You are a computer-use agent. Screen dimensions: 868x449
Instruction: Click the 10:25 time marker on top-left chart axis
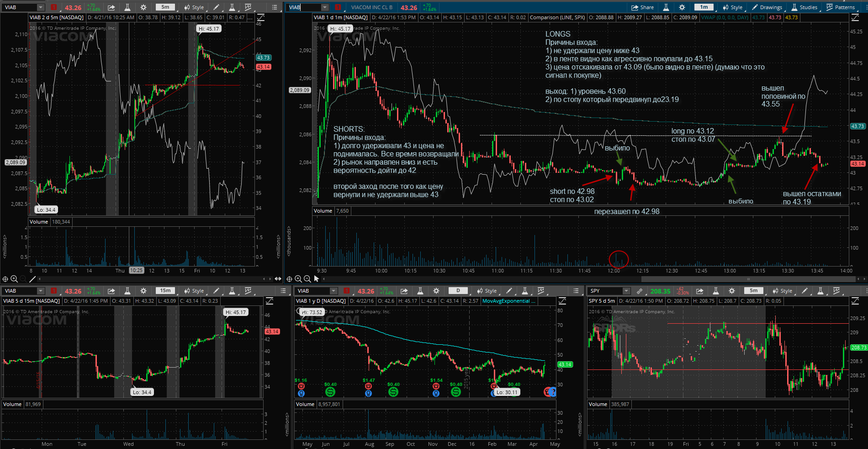coord(136,271)
